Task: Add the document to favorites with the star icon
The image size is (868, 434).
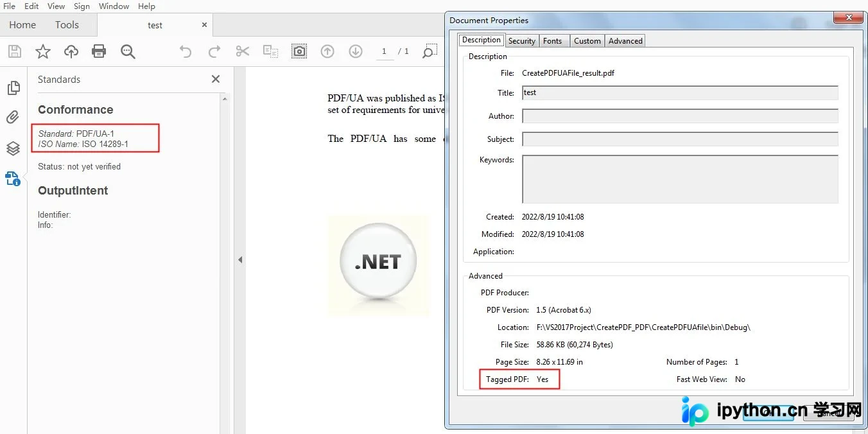Action: click(42, 51)
